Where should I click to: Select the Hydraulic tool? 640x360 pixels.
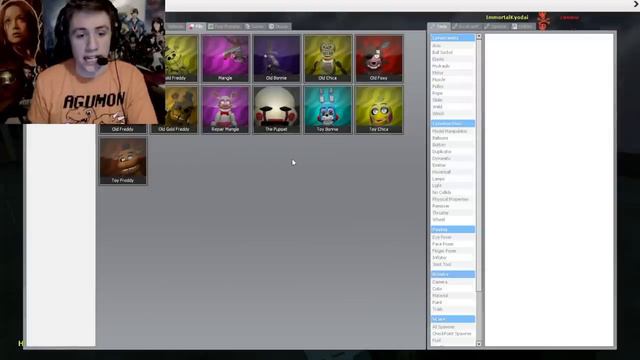pyautogui.click(x=453, y=66)
